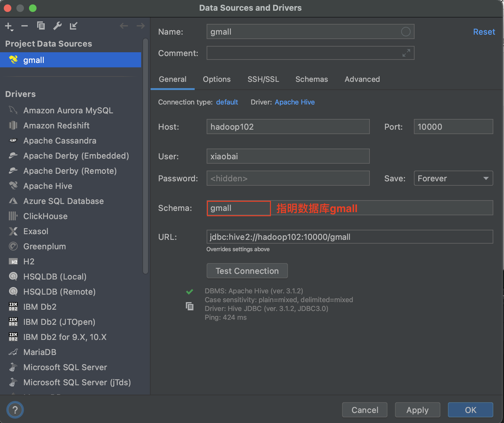Viewport: 504px width, 423px height.
Task: Click the 'DBMS: Apache Hive (ver. 3.1.2)' text
Action: click(254, 291)
